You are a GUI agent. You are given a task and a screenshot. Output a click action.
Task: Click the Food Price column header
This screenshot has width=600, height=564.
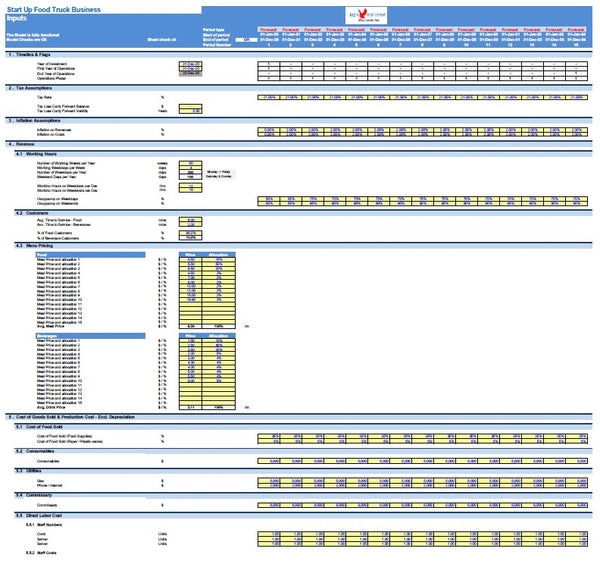coord(190,254)
